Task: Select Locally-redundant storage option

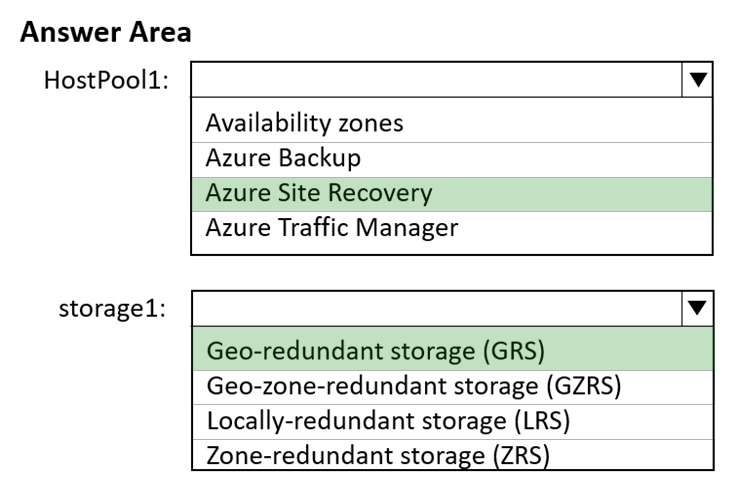Action: click(388, 420)
